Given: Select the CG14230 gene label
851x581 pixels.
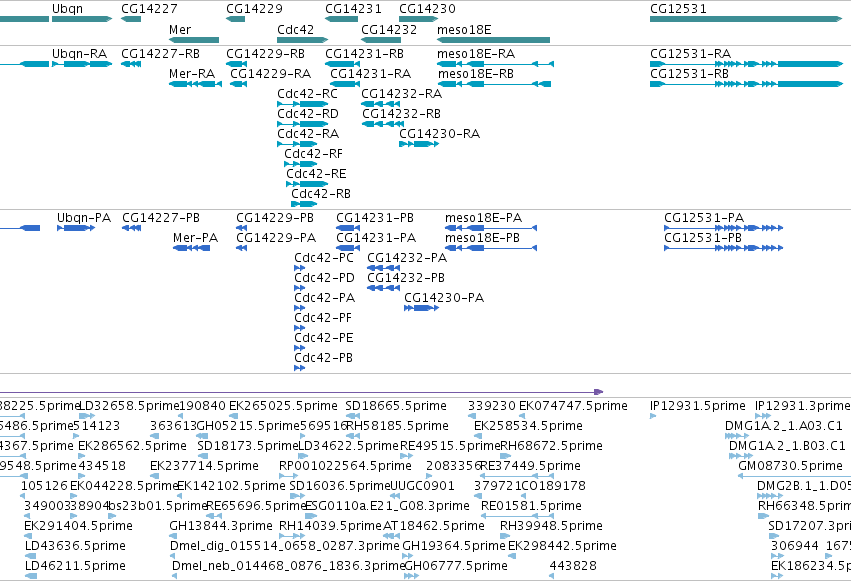Looking at the screenshot, I should point(427,9).
